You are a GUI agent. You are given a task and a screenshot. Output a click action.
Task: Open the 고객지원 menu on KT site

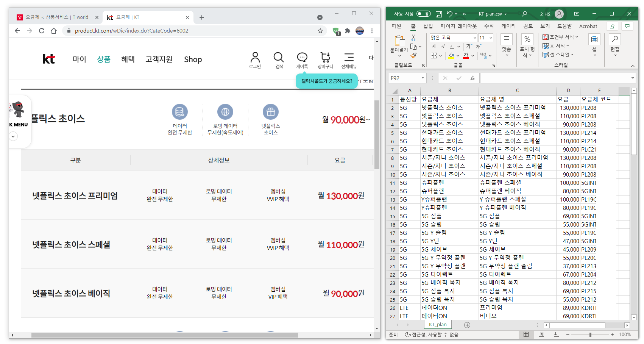click(159, 59)
